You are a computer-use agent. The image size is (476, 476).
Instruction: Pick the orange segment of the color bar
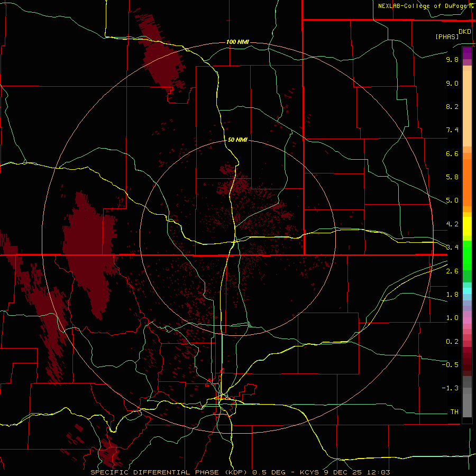pos(467,182)
